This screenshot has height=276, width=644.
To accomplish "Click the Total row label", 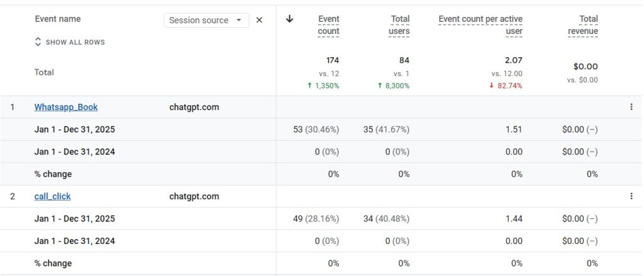I will [44, 72].
